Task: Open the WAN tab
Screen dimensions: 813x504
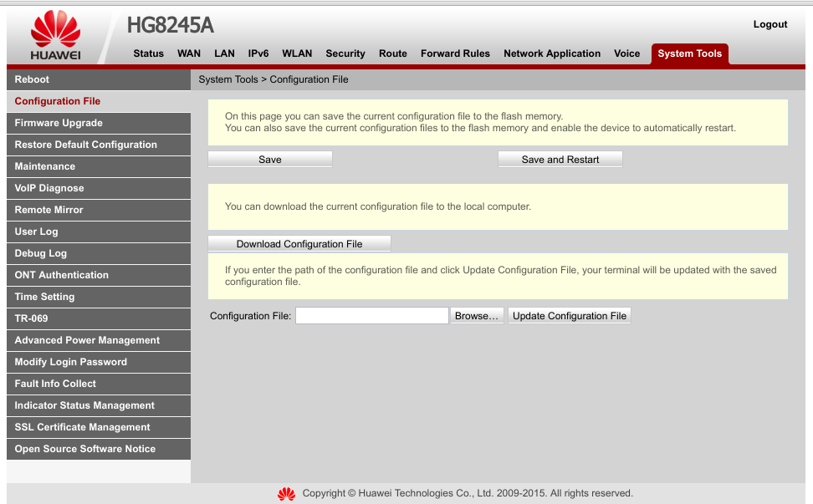Action: coord(189,53)
